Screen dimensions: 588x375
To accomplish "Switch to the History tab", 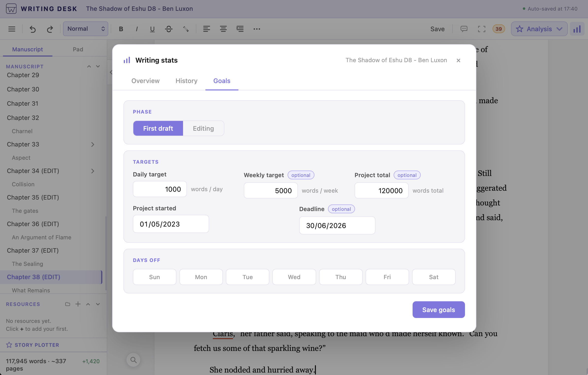I will 186,81.
